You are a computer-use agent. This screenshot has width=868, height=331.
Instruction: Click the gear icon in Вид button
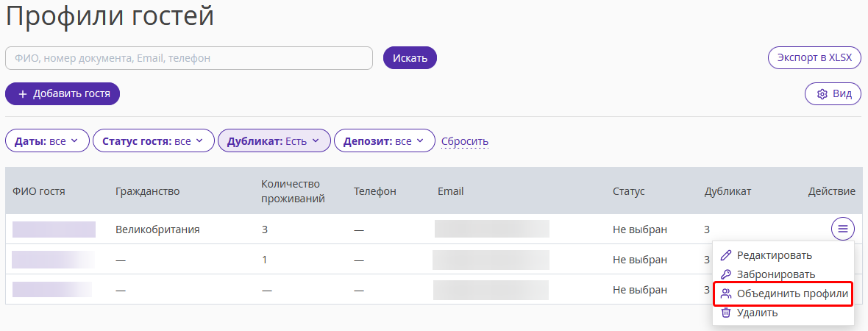(x=822, y=94)
